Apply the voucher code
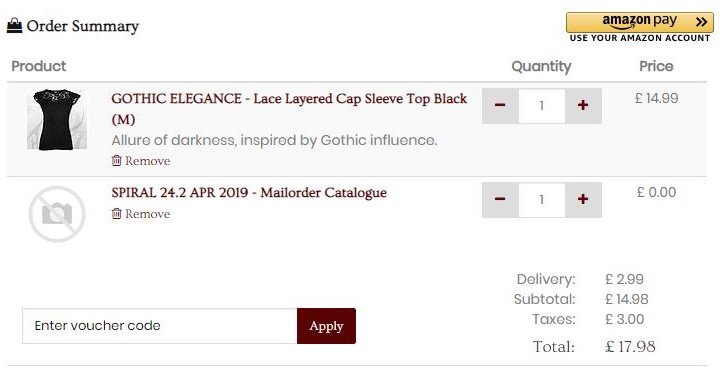The width and height of the screenshot is (720, 372). [326, 326]
